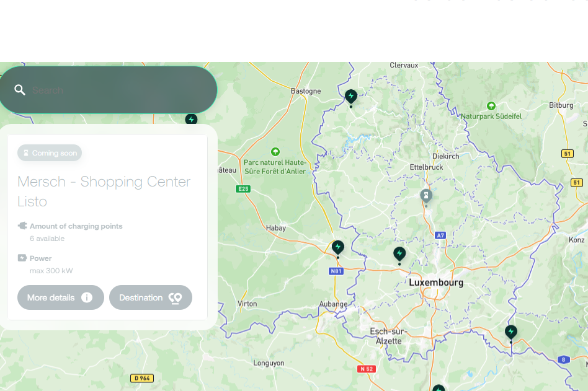Click the info icon in More details
This screenshot has height=391, width=588.
(87, 297)
